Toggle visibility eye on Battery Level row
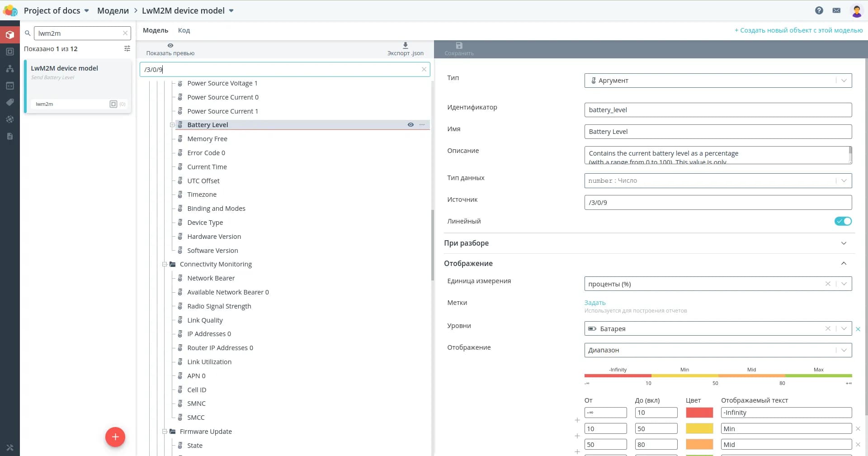The width and height of the screenshot is (868, 456). tap(410, 125)
